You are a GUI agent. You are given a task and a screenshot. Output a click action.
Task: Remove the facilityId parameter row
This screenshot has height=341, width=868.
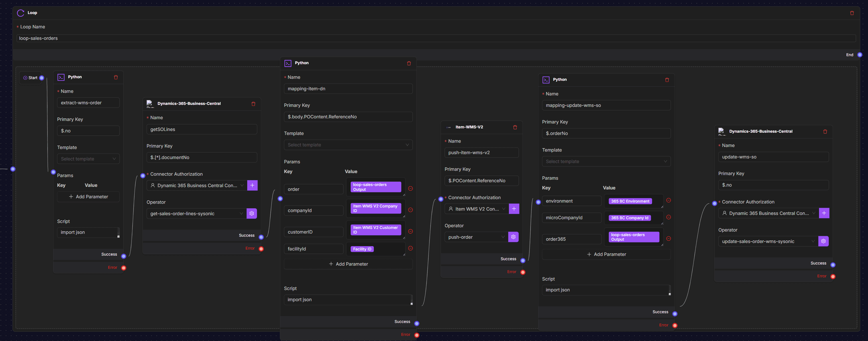coord(410,248)
